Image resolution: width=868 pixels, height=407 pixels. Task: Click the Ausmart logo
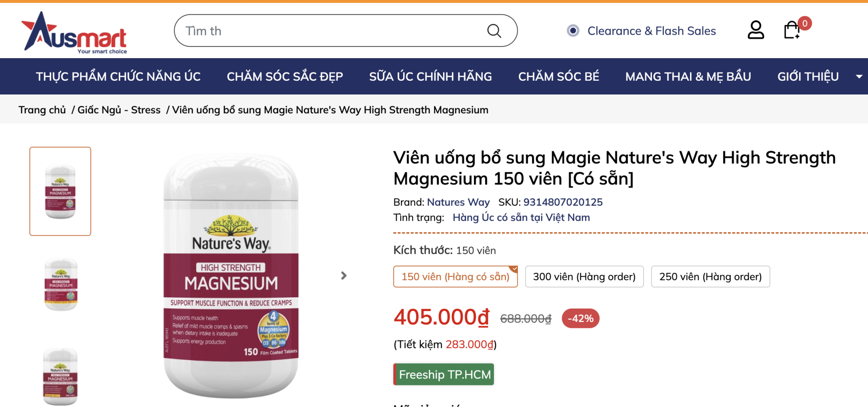coord(75,32)
